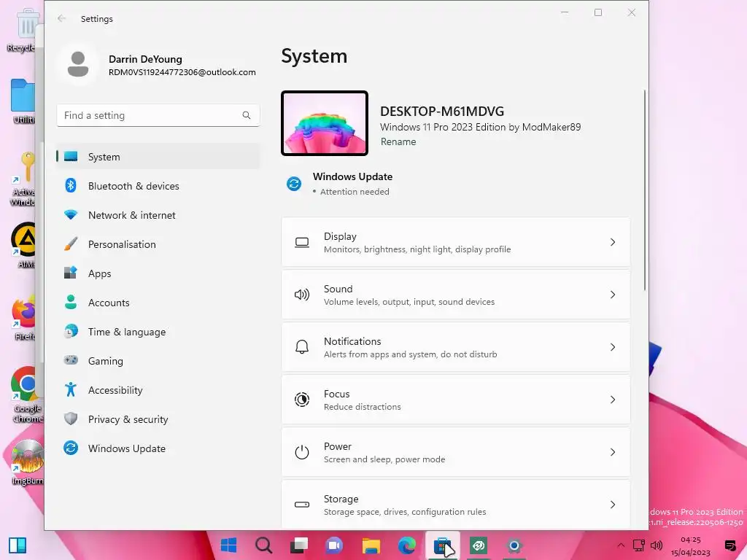Click the Notifications bell icon
The height and width of the screenshot is (560, 747).
click(301, 347)
